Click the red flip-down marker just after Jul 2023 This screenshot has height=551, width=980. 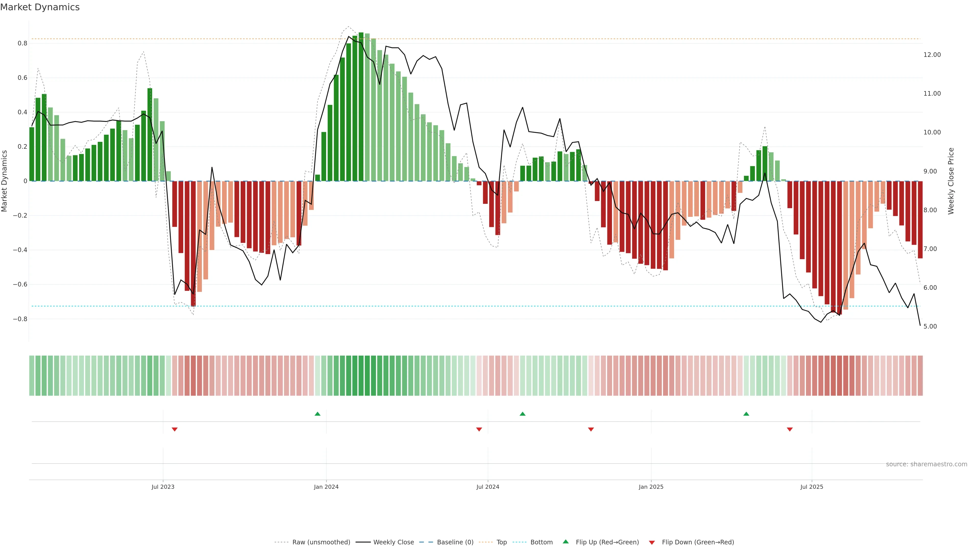(175, 429)
